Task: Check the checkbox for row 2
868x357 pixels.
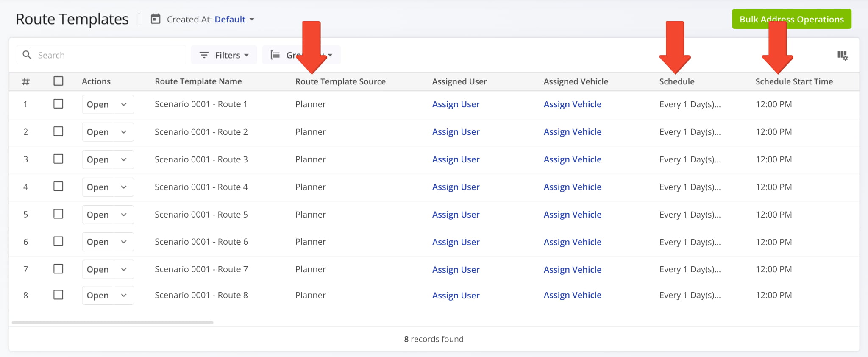Action: 58,131
